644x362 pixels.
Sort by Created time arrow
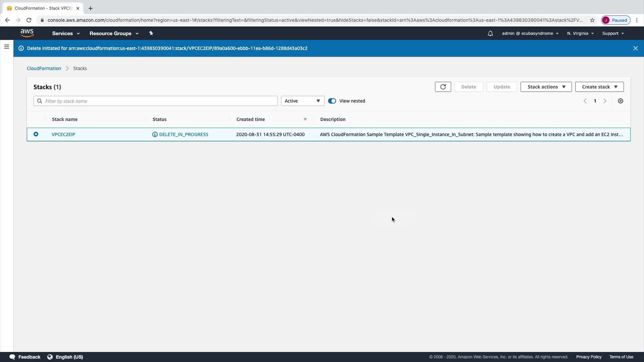click(x=305, y=119)
